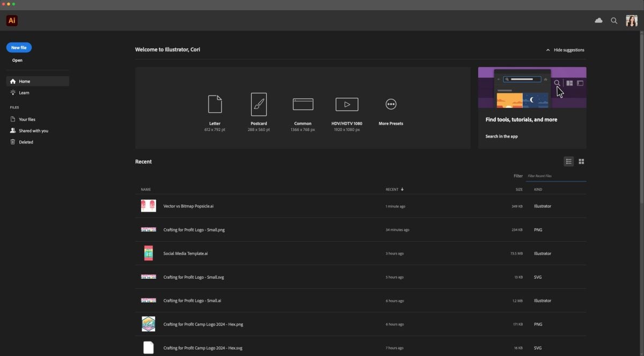Click the Camp Logo 2024 Hex.png thumbnail

[x=148, y=324]
